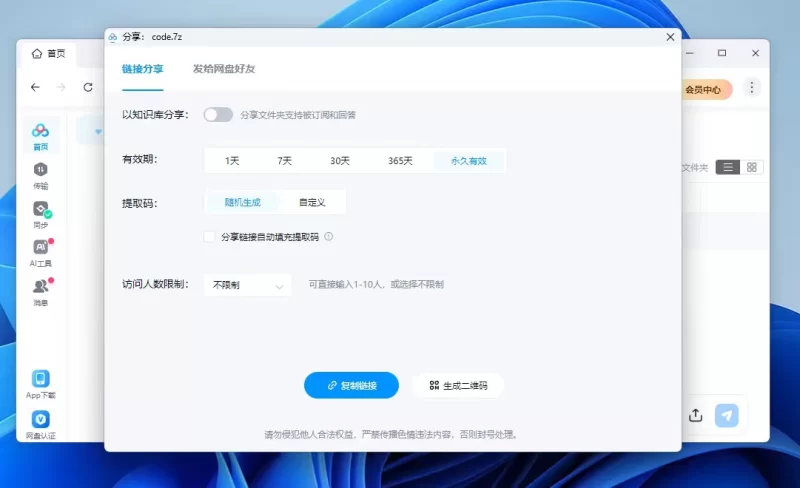Open the three-dot more menu
The width and height of the screenshot is (800, 488).
(x=752, y=87)
